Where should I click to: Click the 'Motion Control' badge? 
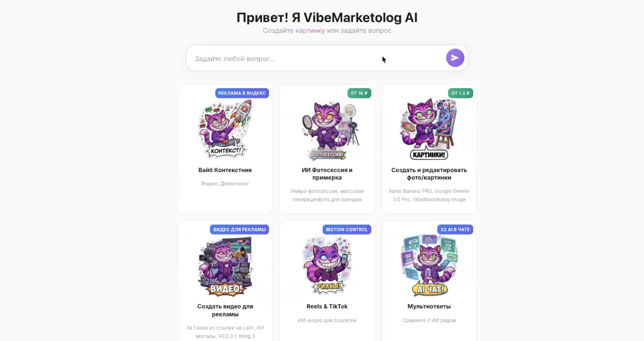click(x=347, y=229)
